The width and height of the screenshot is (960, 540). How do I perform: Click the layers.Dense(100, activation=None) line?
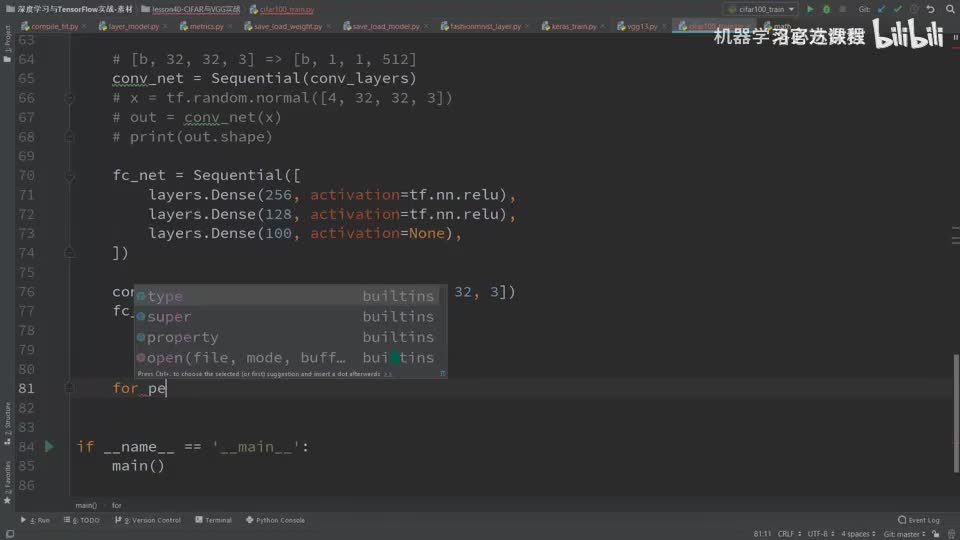coord(305,233)
